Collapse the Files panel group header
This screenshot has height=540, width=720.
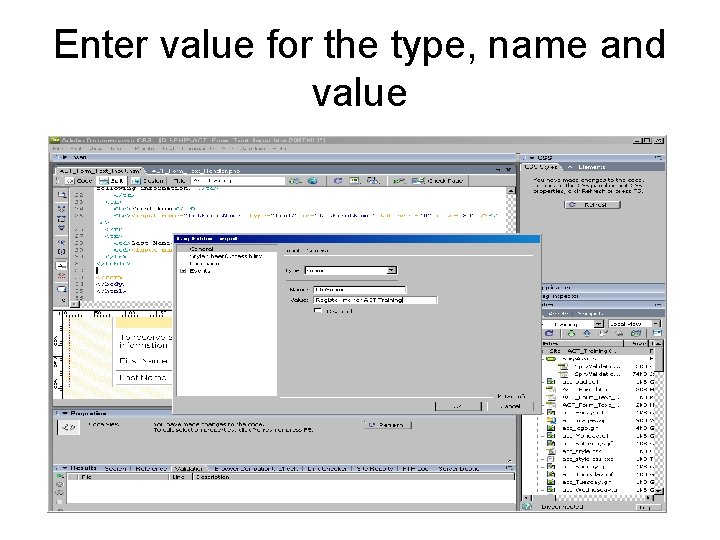click(602, 304)
